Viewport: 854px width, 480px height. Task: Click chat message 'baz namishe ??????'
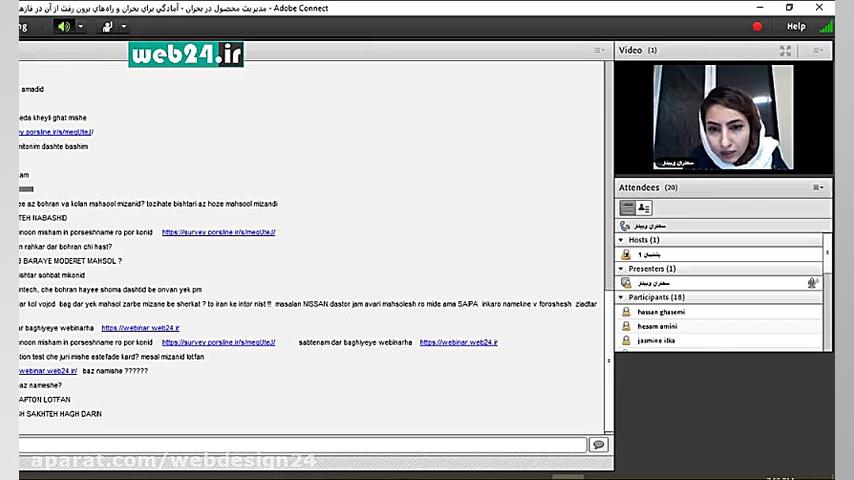(x=115, y=371)
